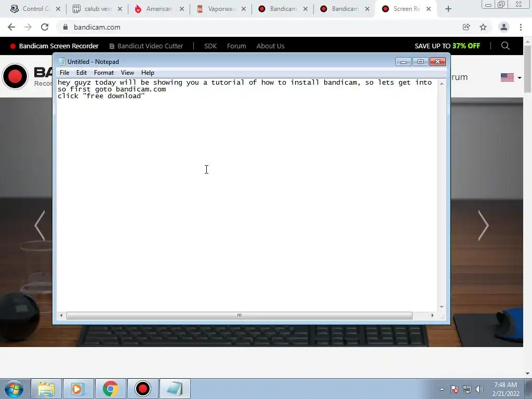Click inside the Notepad text area
The width and height of the screenshot is (532, 399).
[247, 195]
